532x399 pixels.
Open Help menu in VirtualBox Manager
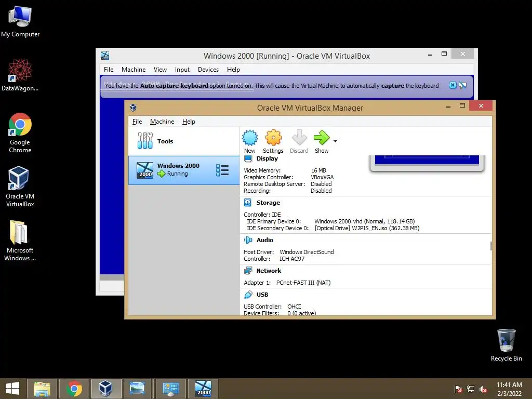pos(189,122)
